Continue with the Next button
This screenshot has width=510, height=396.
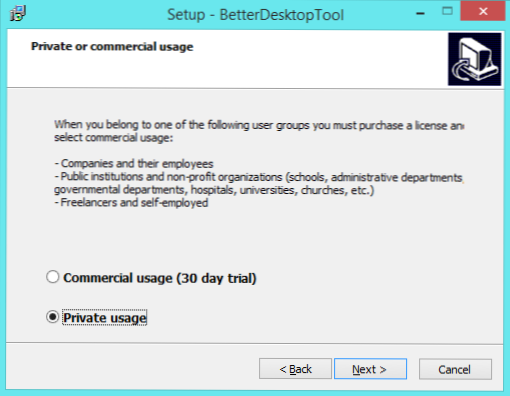(370, 369)
